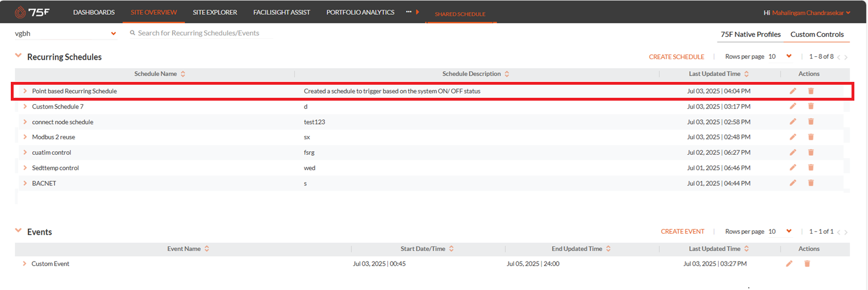Click CREATE EVENT button
This screenshot has height=290, width=868.
pyautogui.click(x=682, y=232)
